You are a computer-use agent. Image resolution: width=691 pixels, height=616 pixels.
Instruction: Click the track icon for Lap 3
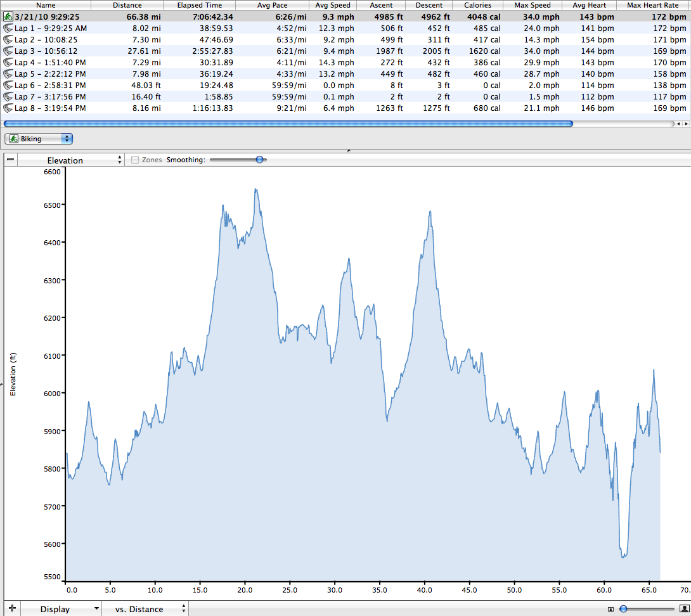click(x=8, y=51)
